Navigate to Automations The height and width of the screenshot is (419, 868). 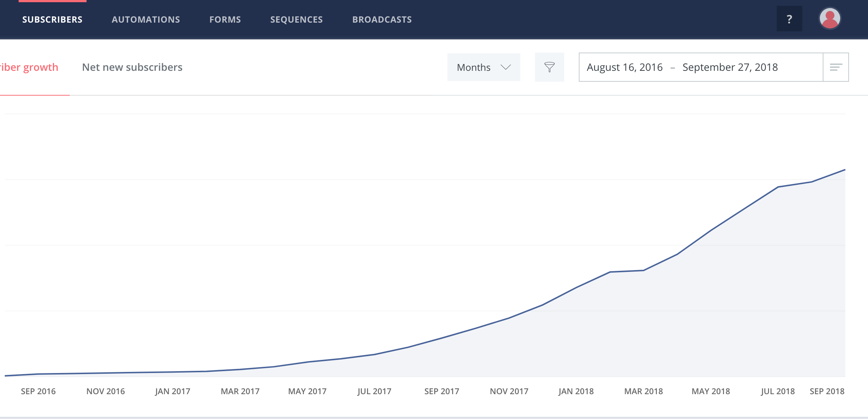146,19
